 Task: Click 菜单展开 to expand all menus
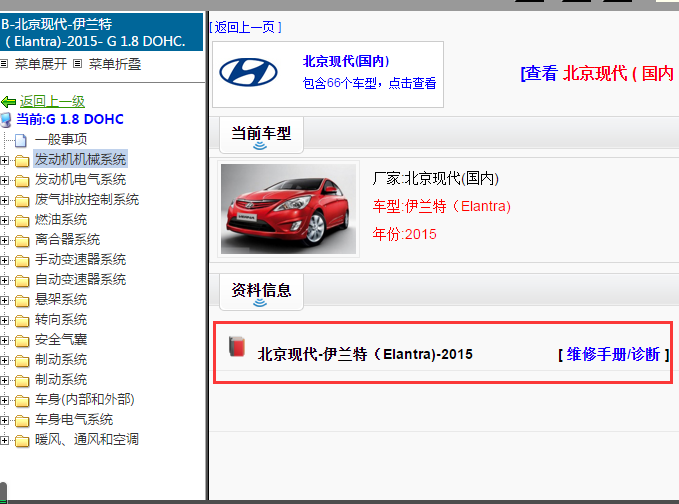coord(41,64)
